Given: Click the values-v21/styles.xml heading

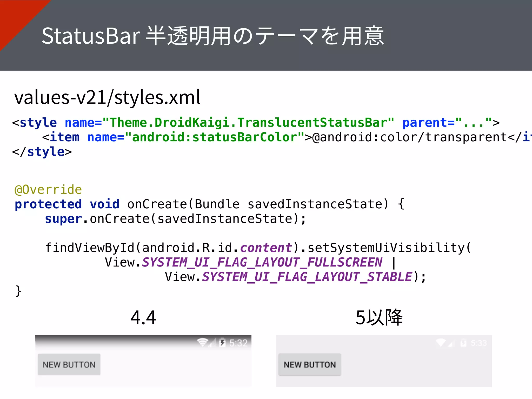Looking at the screenshot, I should [x=107, y=97].
